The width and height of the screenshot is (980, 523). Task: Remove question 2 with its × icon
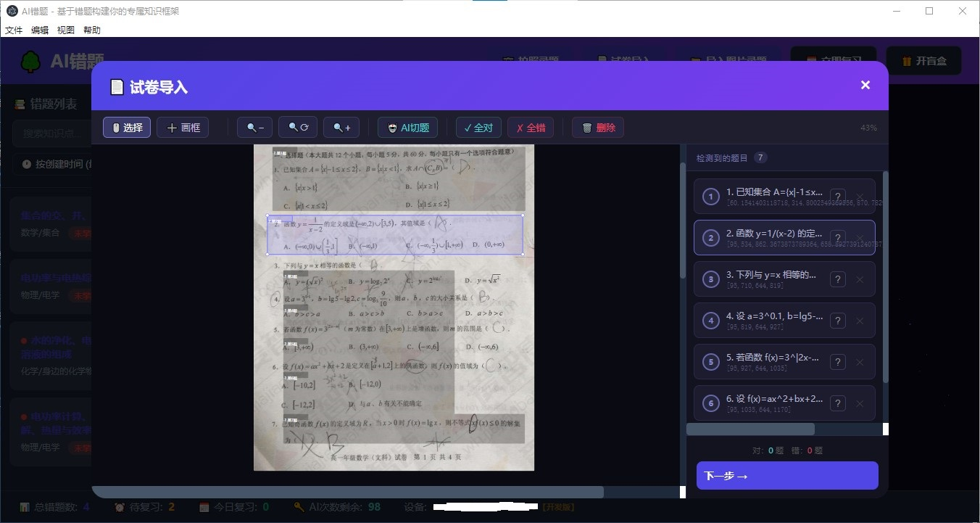pos(860,238)
